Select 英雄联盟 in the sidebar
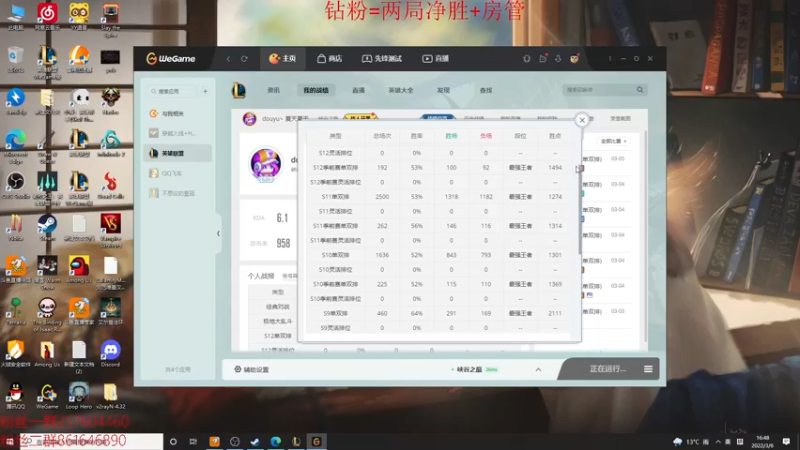 click(178, 153)
